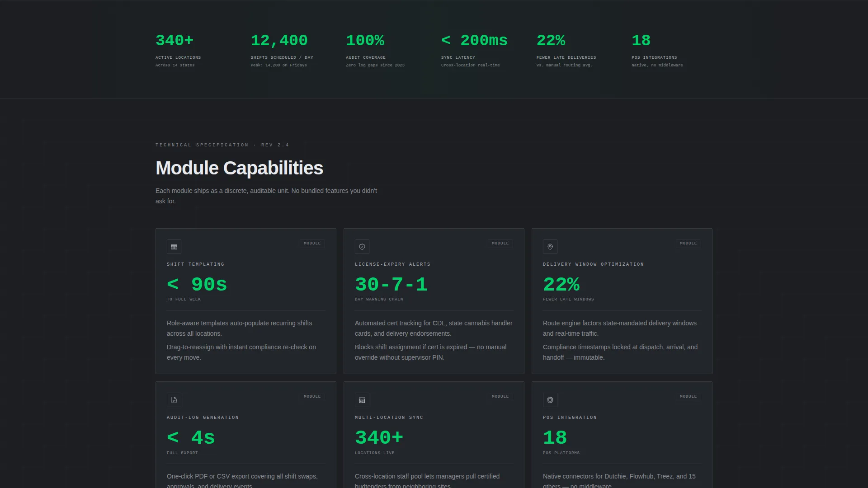Click the Module Capabilities heading
The height and width of the screenshot is (488, 868).
click(x=239, y=168)
